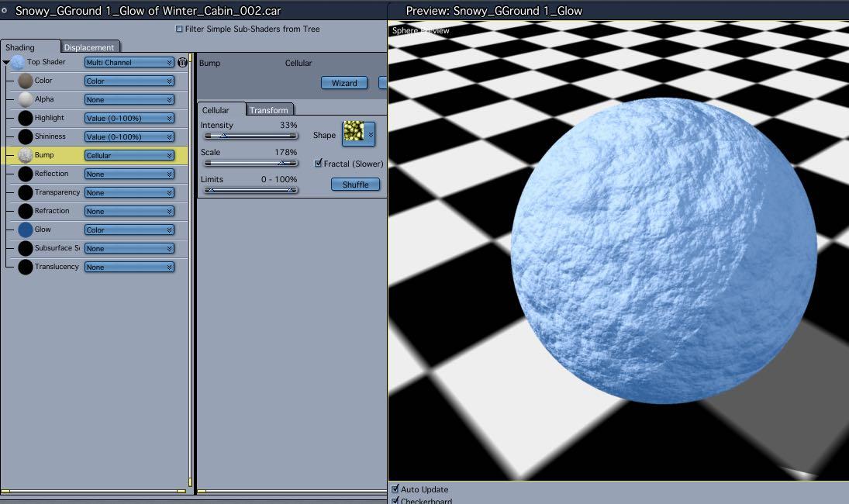This screenshot has height=504, width=849.
Task: Open the Glow Color dropdown
Action: pos(129,230)
